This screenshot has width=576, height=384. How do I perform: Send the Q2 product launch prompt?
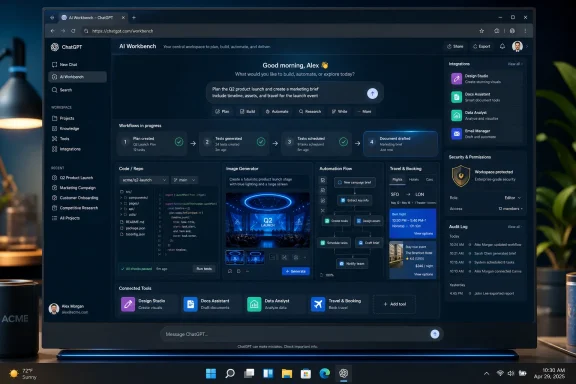[372, 93]
